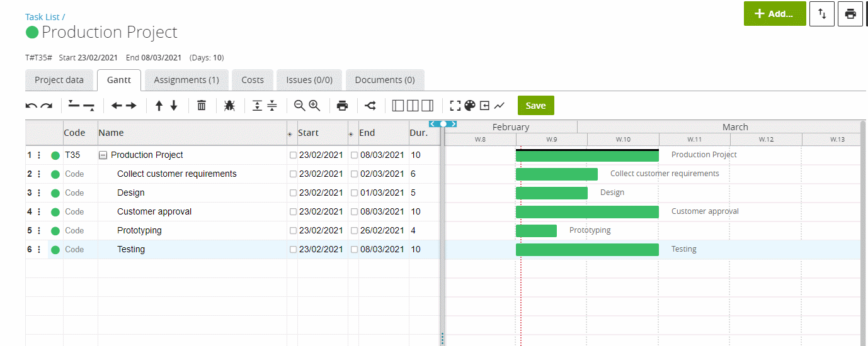
Task: Open the color palette icon in the toolbar
Action: click(x=469, y=106)
